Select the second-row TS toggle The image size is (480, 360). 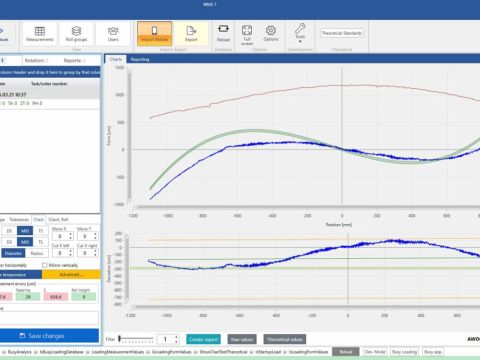41,242
